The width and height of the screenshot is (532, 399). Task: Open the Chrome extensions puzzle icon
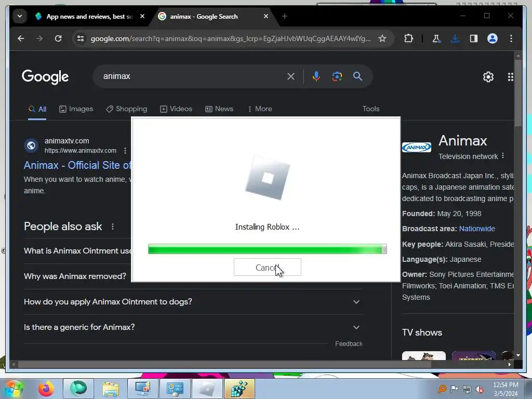pos(408,38)
